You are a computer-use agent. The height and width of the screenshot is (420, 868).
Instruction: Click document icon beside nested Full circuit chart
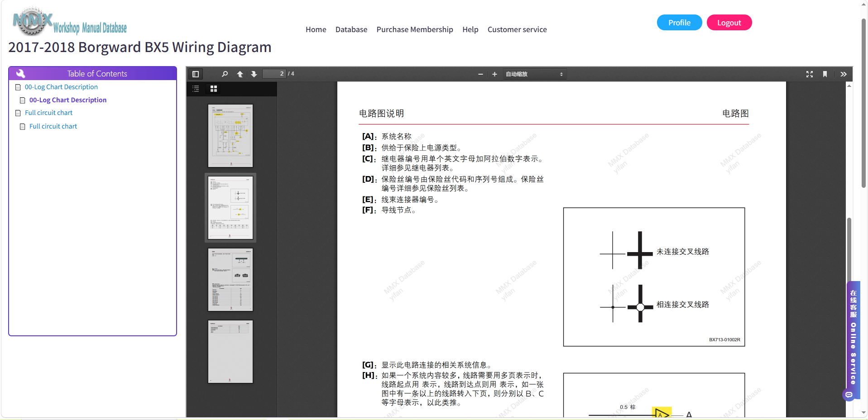coord(23,126)
